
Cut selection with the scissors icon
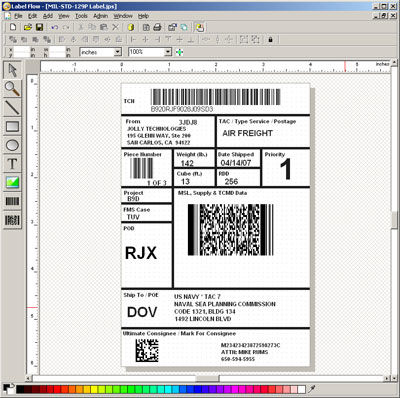point(80,27)
